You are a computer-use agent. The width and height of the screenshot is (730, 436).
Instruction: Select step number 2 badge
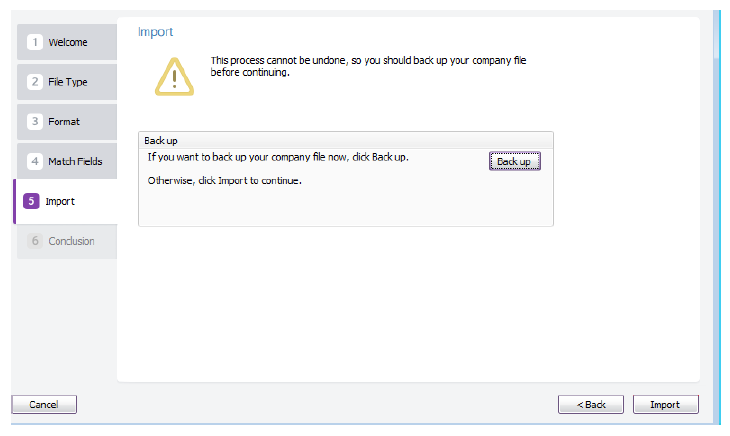34,82
